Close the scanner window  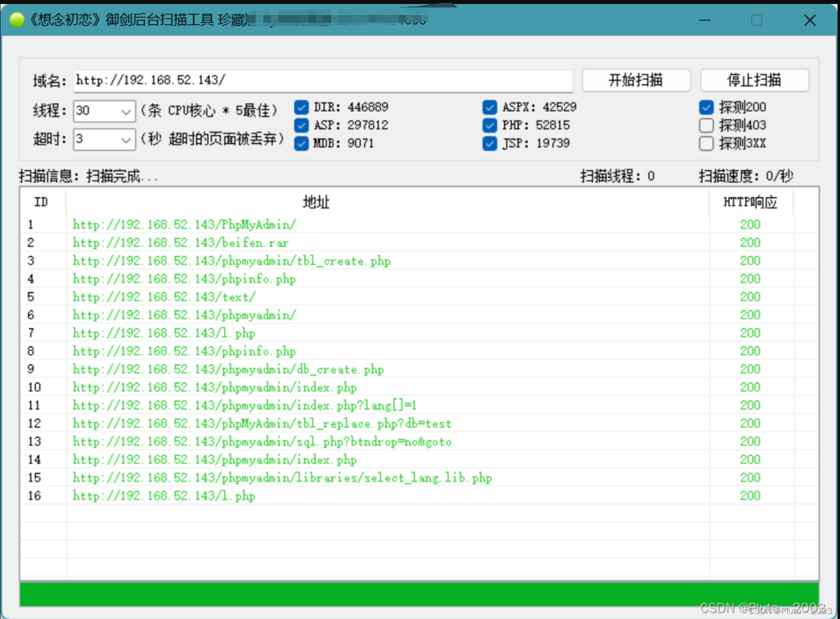click(x=810, y=20)
